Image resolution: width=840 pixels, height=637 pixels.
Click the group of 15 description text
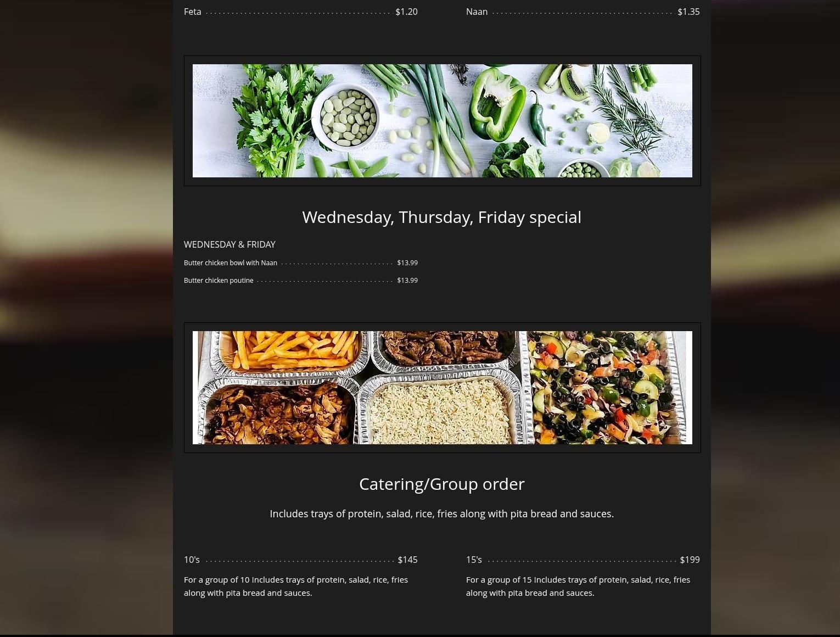point(579,586)
